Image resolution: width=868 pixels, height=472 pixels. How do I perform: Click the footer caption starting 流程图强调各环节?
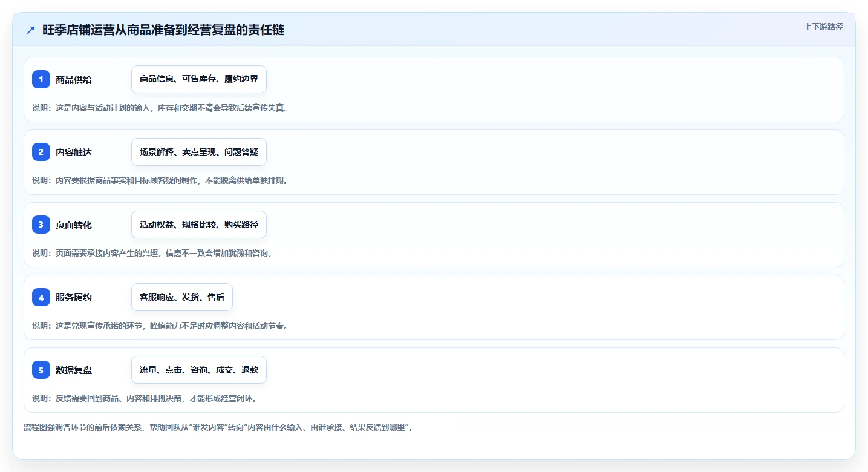click(218, 427)
